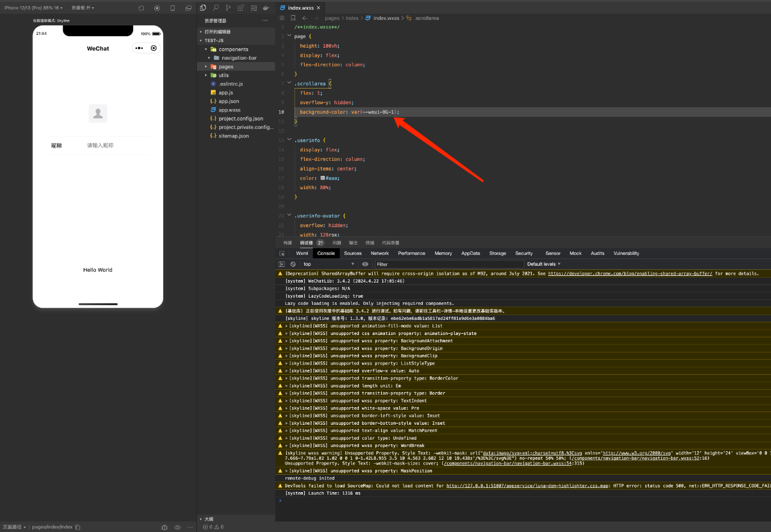Click the Docker whale icon in the activity bar

coord(266,8)
